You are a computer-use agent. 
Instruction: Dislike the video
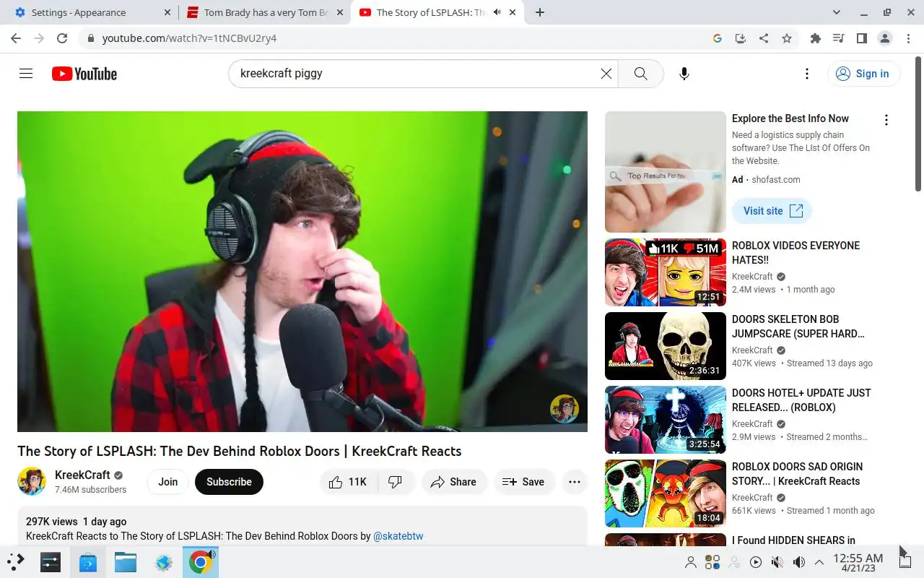[x=396, y=482]
